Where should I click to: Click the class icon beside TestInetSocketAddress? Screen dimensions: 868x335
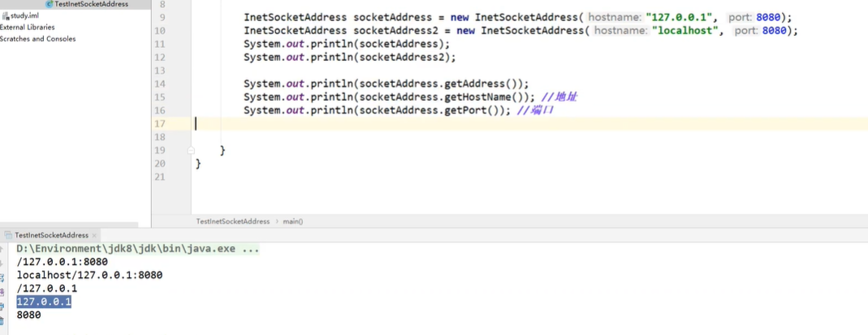pos(50,4)
